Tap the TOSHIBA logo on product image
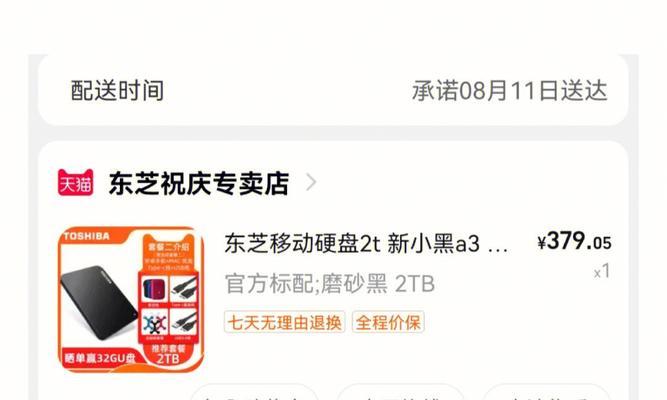 coord(86,236)
